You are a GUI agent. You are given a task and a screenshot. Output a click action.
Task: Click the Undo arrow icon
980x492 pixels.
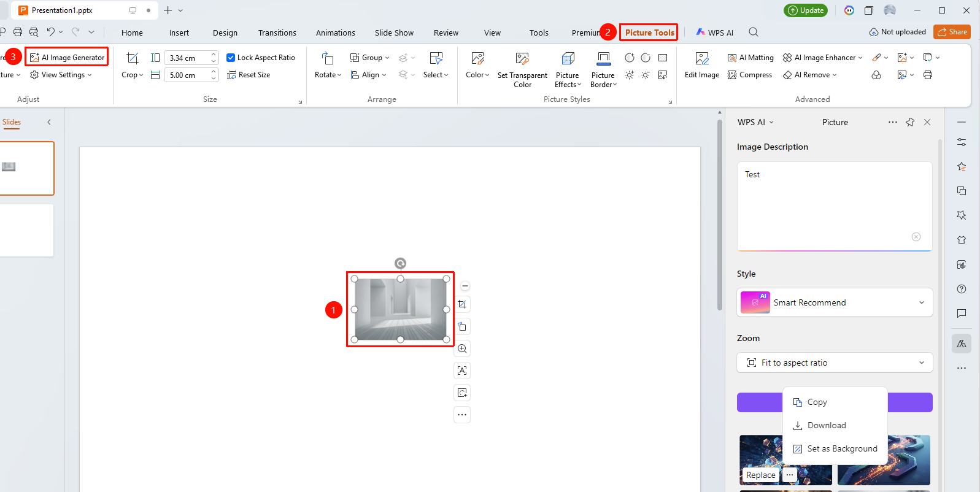[51, 32]
